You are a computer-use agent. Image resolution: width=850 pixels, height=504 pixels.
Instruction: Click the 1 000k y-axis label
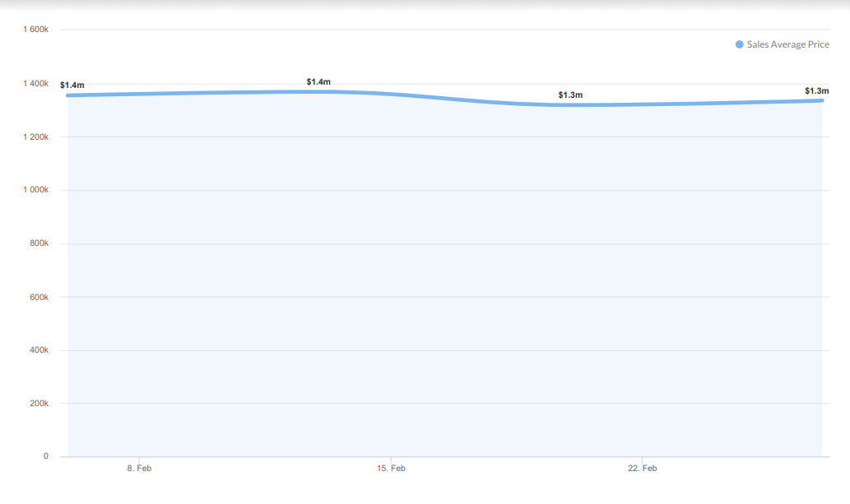(37, 190)
